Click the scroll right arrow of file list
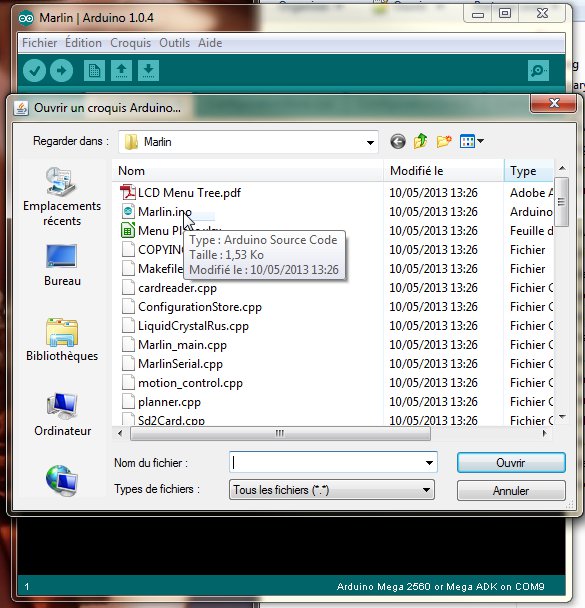The width and height of the screenshot is (585, 608). coord(545,433)
